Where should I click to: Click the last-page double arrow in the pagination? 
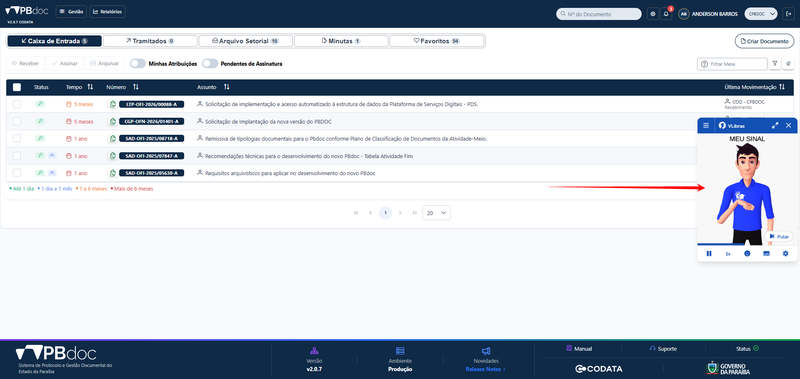414,213
